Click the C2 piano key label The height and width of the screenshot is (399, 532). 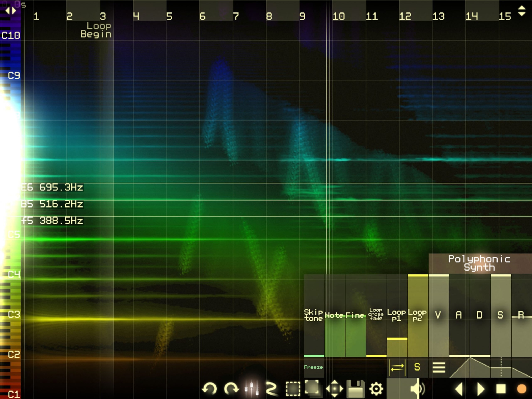[14, 354]
